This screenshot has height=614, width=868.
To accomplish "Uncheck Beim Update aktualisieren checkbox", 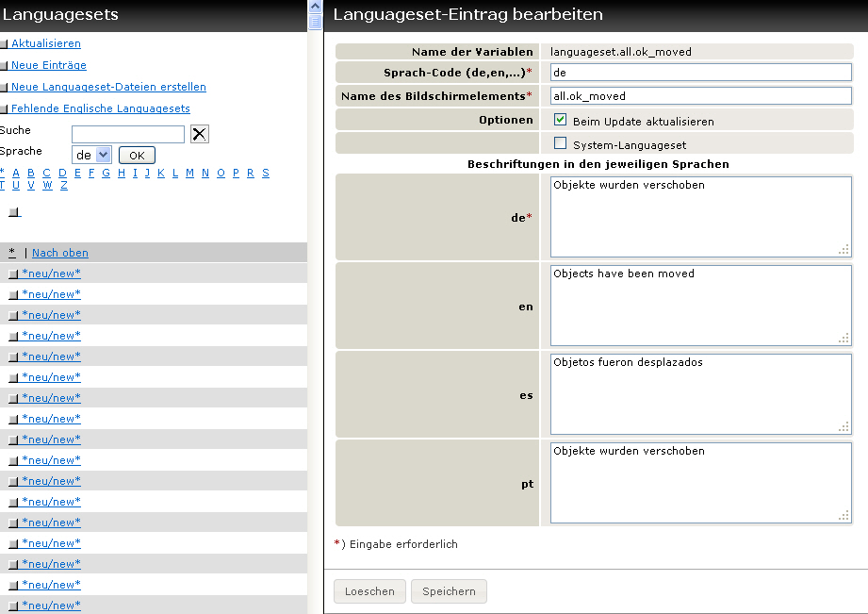I will [x=560, y=120].
